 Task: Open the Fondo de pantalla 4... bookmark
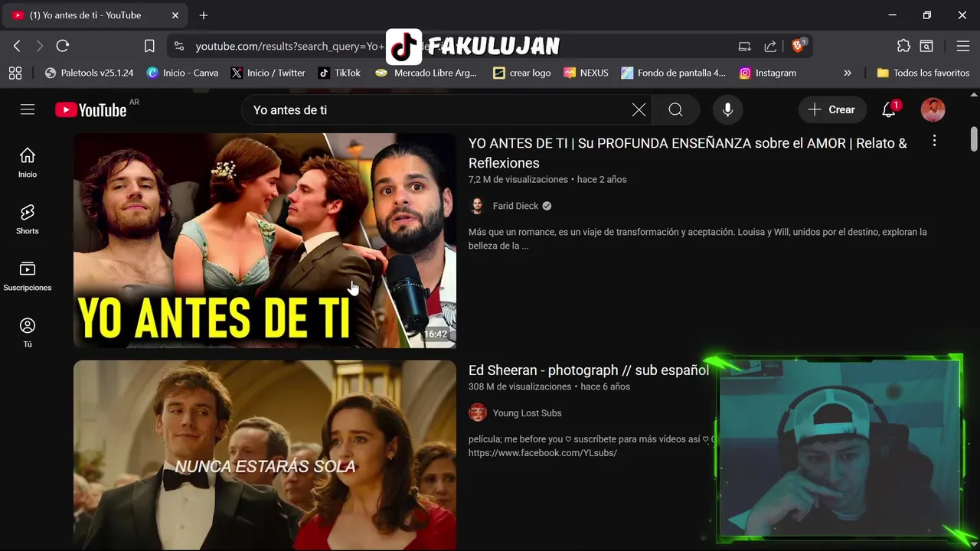point(674,73)
